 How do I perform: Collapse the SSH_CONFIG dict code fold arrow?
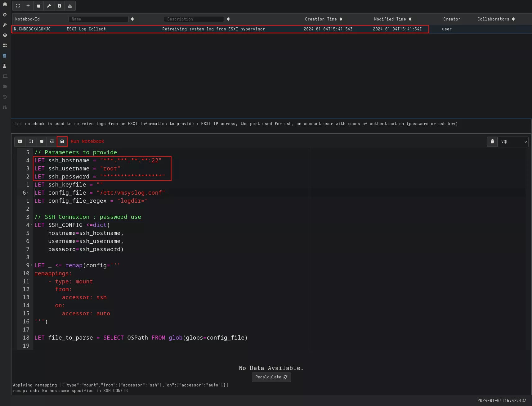coord(31,225)
